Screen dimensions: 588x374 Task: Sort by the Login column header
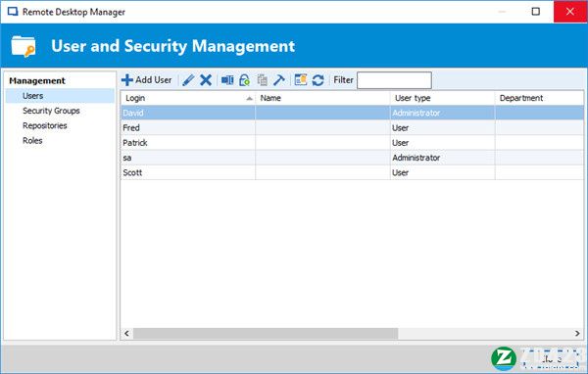tap(188, 98)
